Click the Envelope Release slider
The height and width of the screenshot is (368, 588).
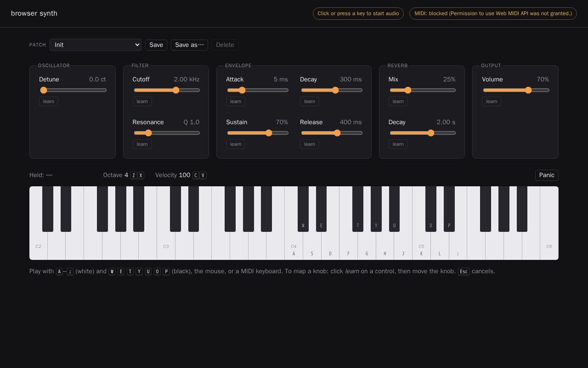332,133
